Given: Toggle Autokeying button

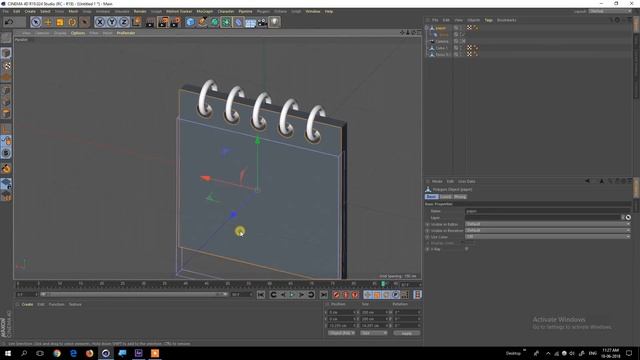Looking at the screenshot, I should pyautogui.click(x=346, y=295).
